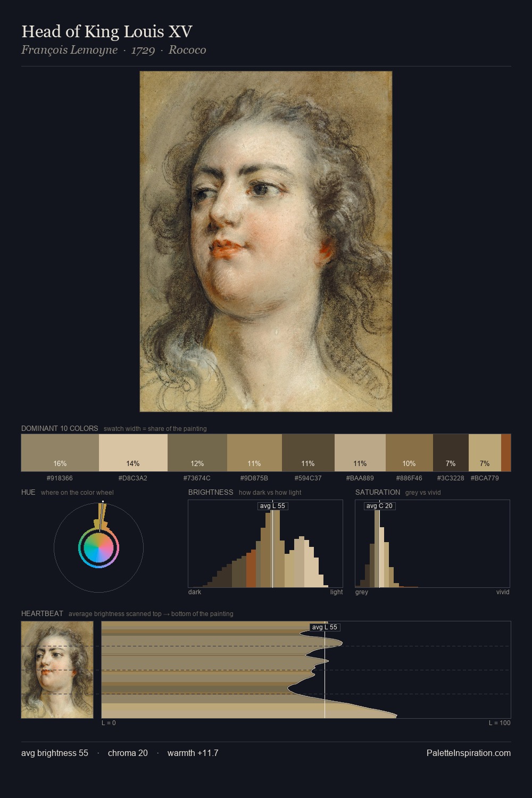Viewport: 532px width, 798px height.
Task: Click 'swatch width = share of the painting' caption
Action: click(155, 429)
